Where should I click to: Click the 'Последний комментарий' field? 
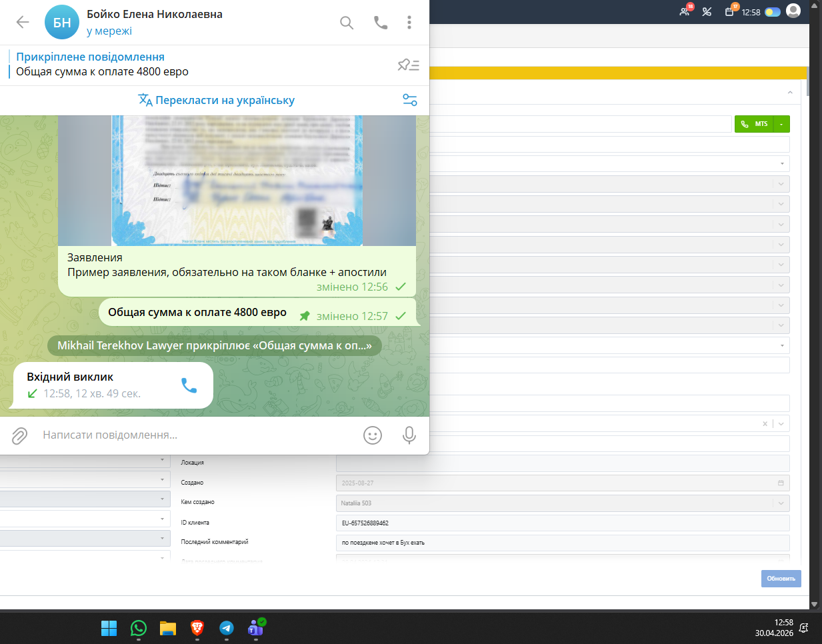pos(563,543)
